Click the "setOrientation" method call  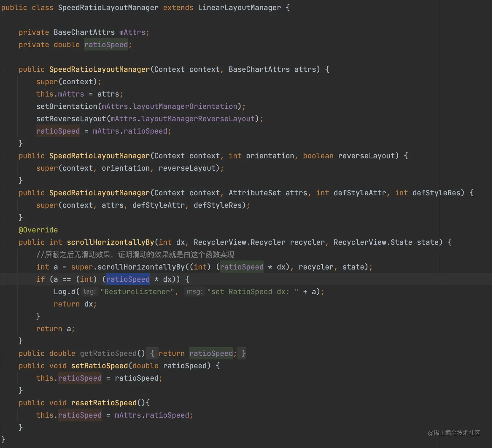(67, 106)
